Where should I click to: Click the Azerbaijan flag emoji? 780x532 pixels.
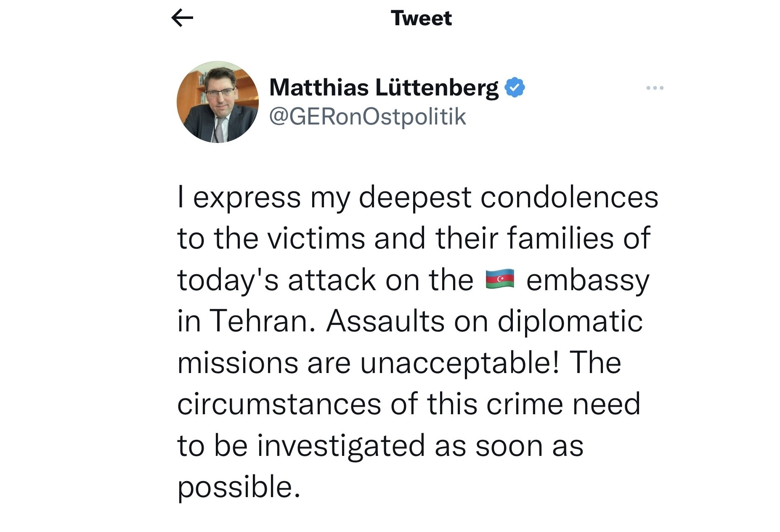tap(500, 279)
